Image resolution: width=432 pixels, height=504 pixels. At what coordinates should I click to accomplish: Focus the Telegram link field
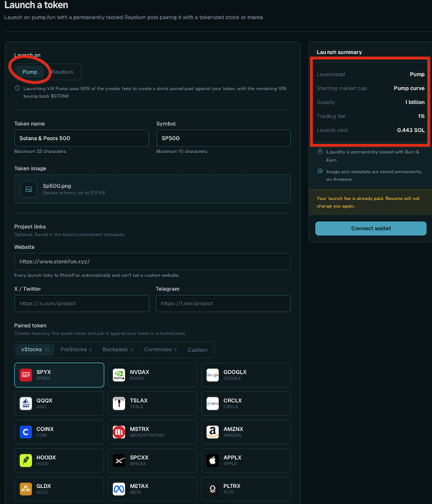coord(223,303)
